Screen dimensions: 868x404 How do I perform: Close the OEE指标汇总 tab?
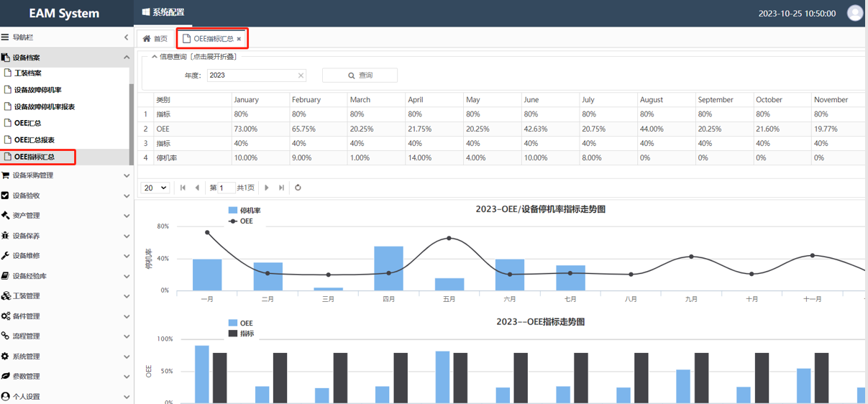click(239, 39)
